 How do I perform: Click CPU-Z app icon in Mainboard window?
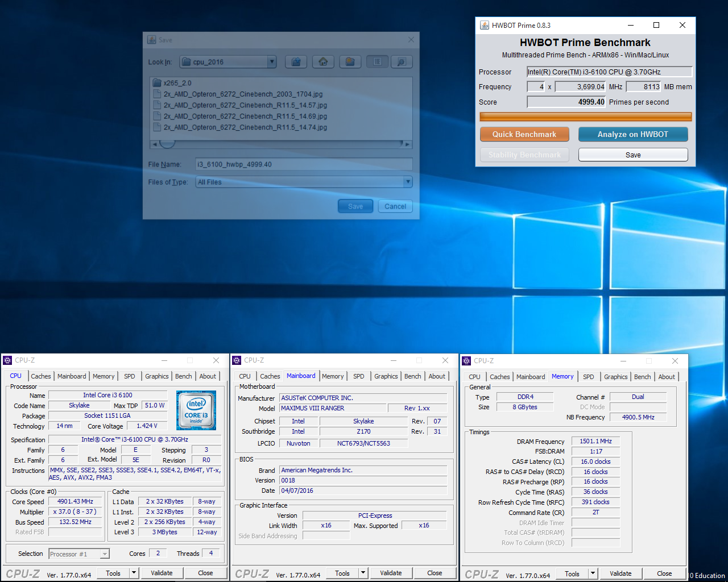point(237,360)
